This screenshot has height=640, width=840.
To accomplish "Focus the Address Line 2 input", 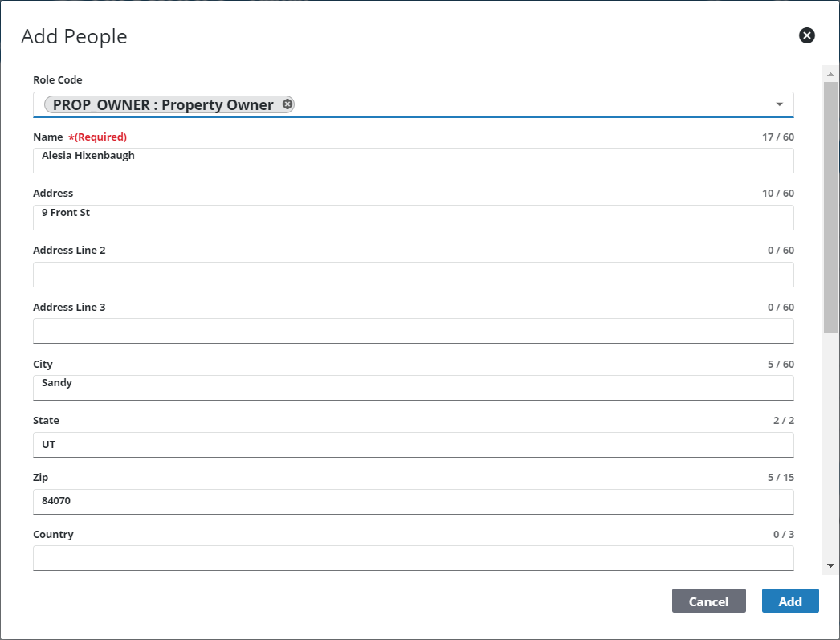I will [x=413, y=274].
